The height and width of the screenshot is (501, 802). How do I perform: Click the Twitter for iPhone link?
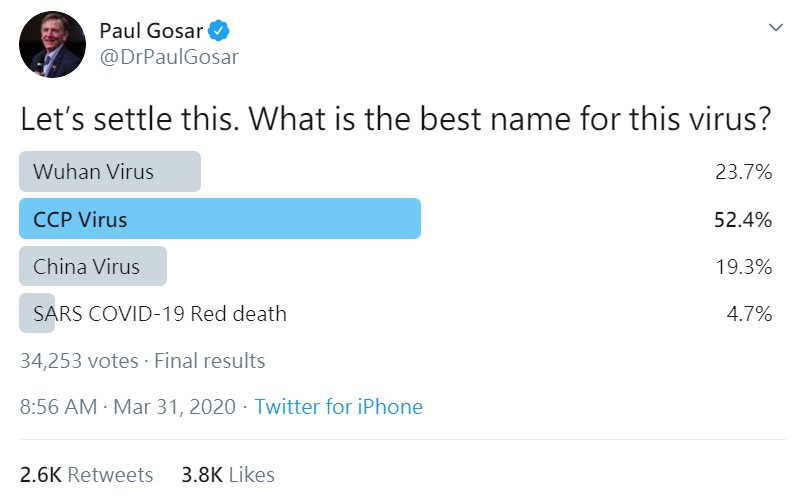(339, 407)
